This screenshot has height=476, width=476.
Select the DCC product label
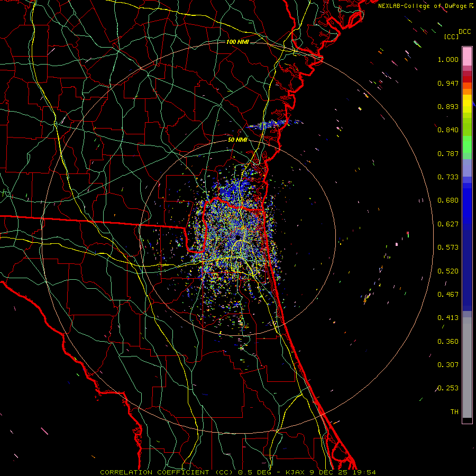click(x=464, y=31)
